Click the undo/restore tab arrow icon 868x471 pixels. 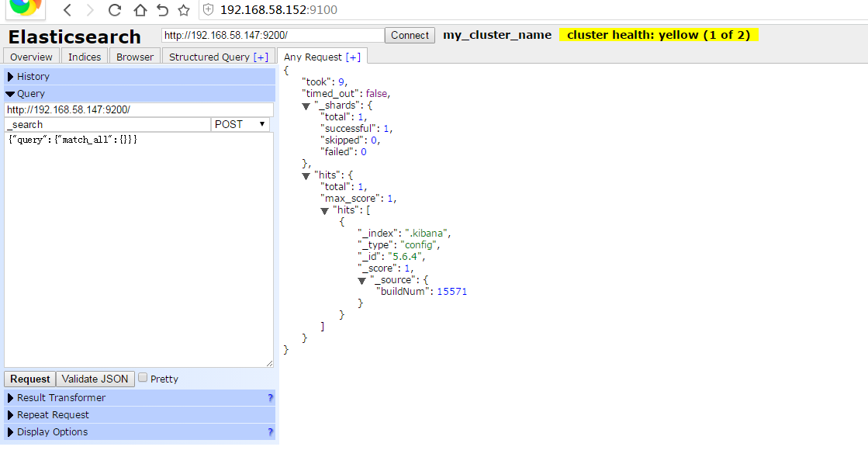click(162, 10)
